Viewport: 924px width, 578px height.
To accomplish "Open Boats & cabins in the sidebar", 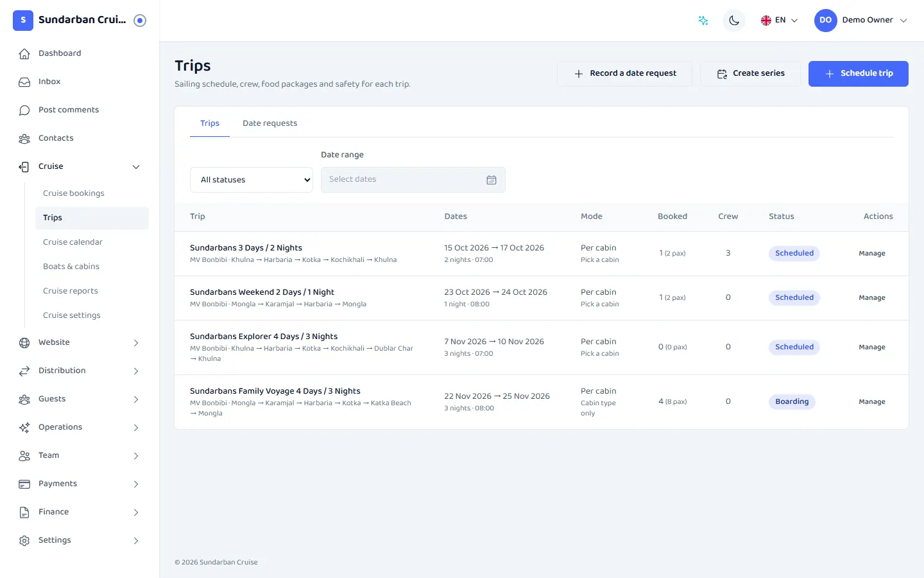I will (x=92, y=267).
